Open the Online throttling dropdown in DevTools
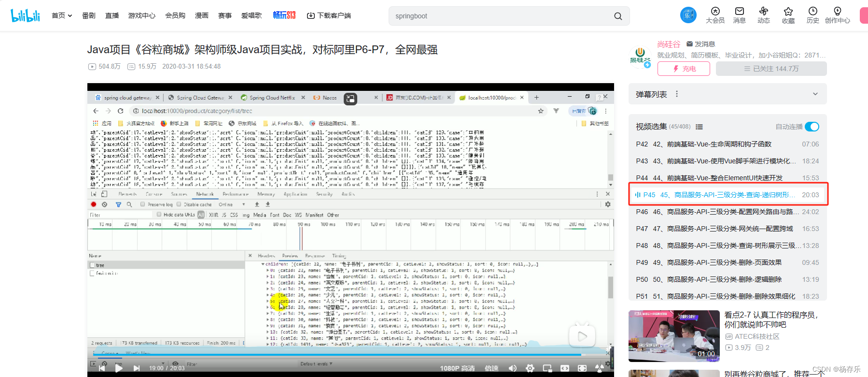Screen dimensions: 868x377 [232, 204]
